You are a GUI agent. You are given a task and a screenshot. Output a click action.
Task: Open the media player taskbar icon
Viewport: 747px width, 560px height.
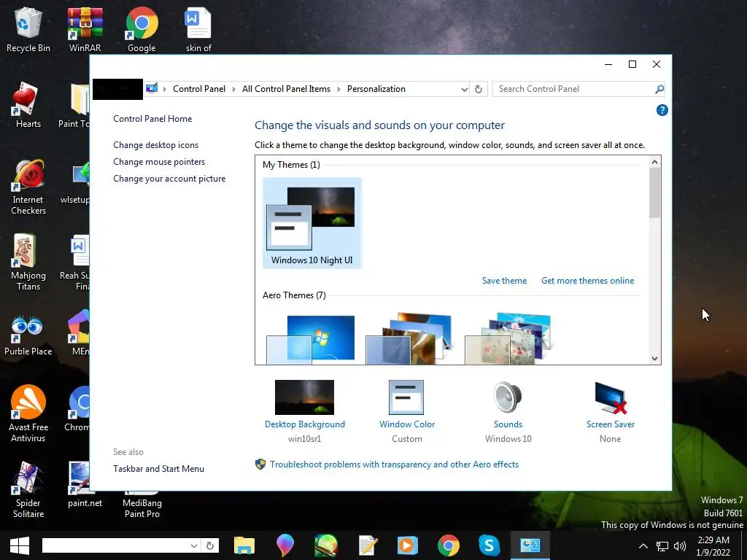pyautogui.click(x=407, y=545)
